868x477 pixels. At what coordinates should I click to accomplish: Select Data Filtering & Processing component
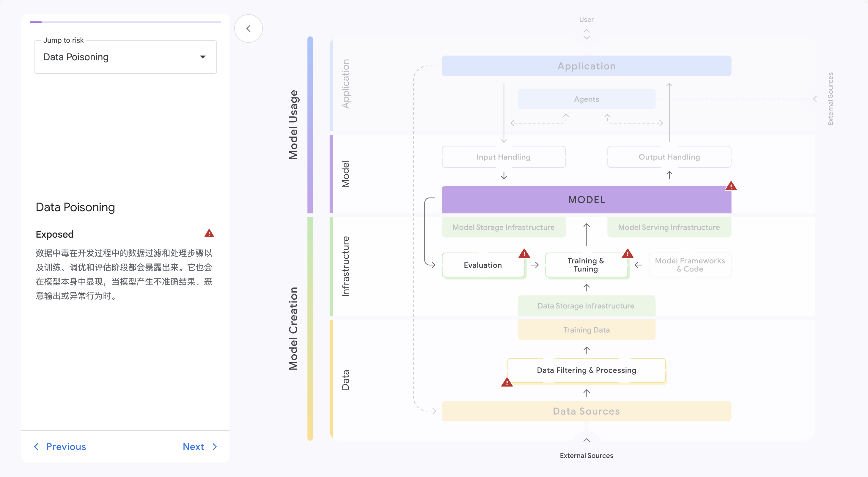tap(586, 370)
